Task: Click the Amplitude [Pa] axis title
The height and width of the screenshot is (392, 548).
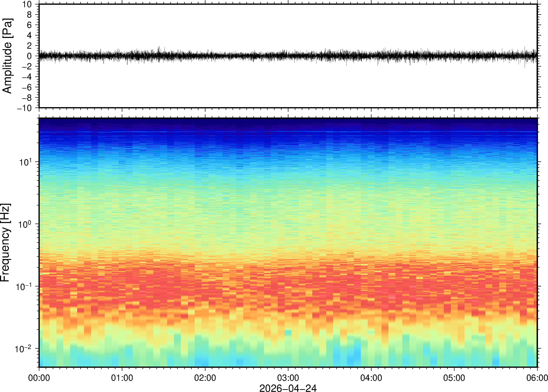Action: click(x=7, y=56)
